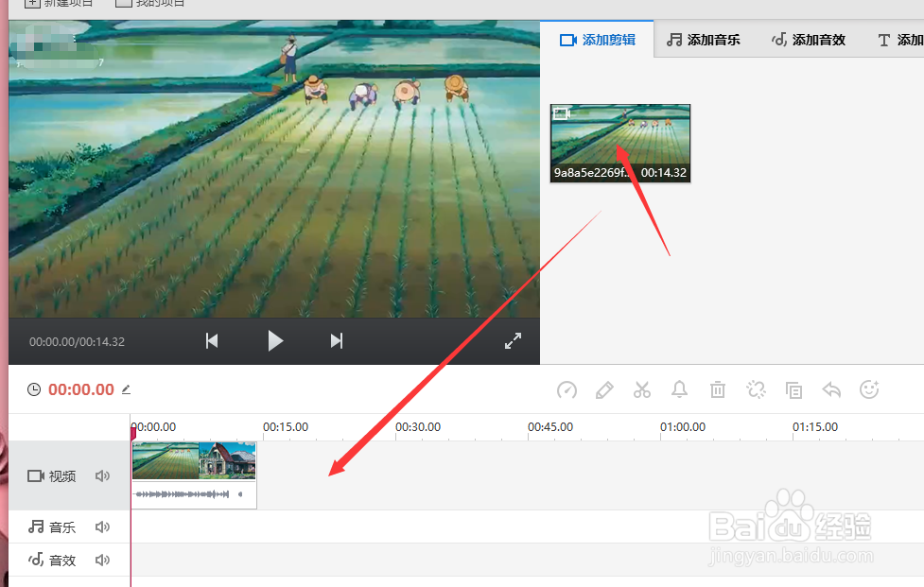Open the sticker smiley tool
The height and width of the screenshot is (587, 924).
(x=869, y=389)
